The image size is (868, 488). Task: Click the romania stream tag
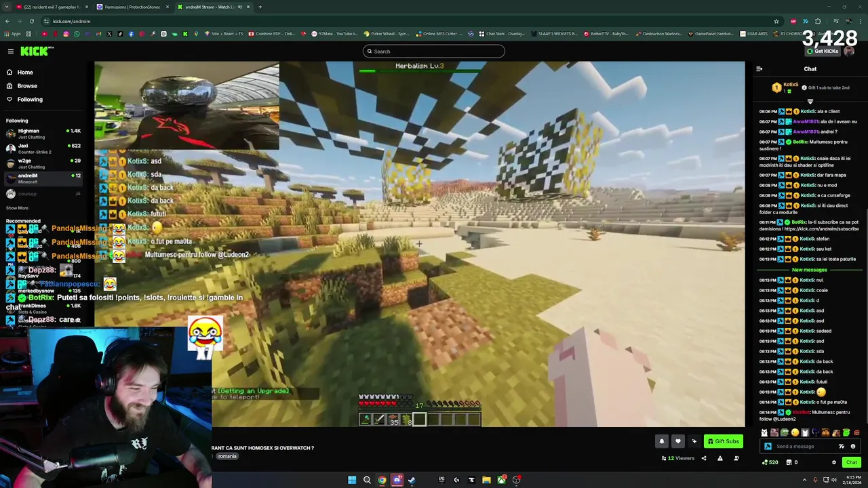point(227,456)
